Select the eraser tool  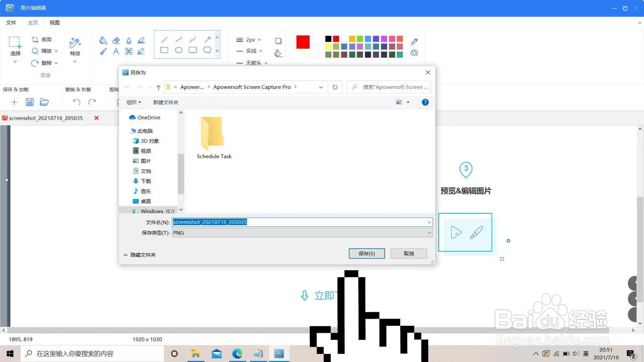[x=116, y=40]
